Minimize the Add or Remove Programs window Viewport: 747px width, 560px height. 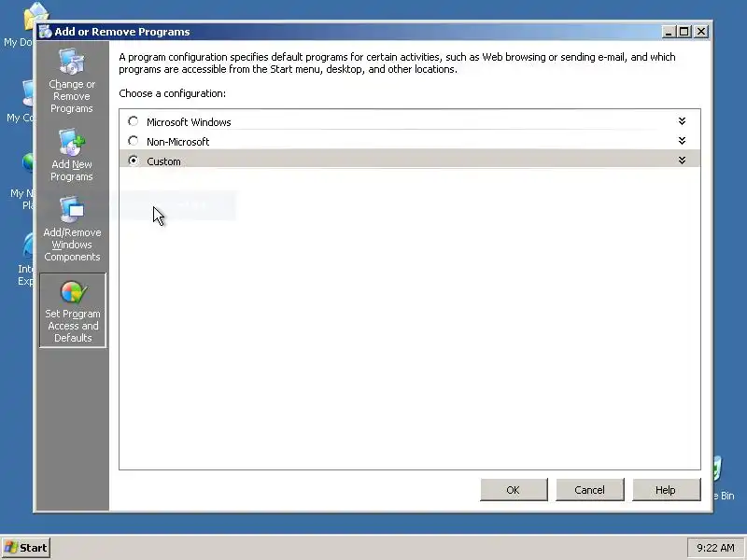(669, 32)
